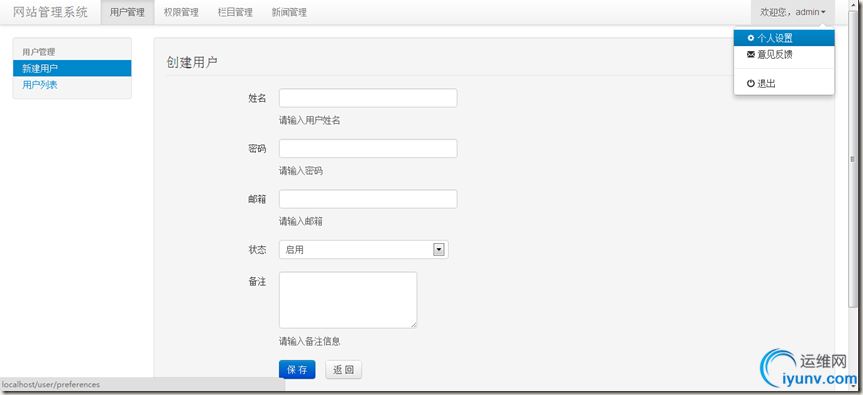The height and width of the screenshot is (395, 863).
Task: Focus the 姓名 input field
Action: point(368,98)
